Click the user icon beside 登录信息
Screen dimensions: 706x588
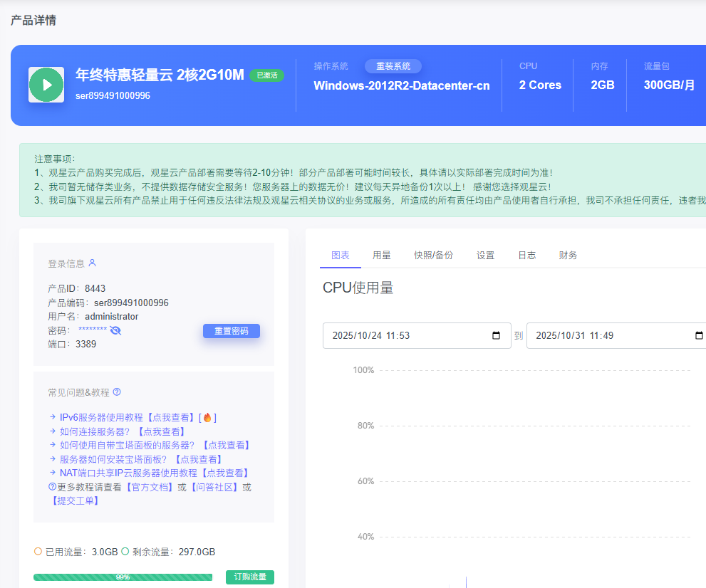92,263
